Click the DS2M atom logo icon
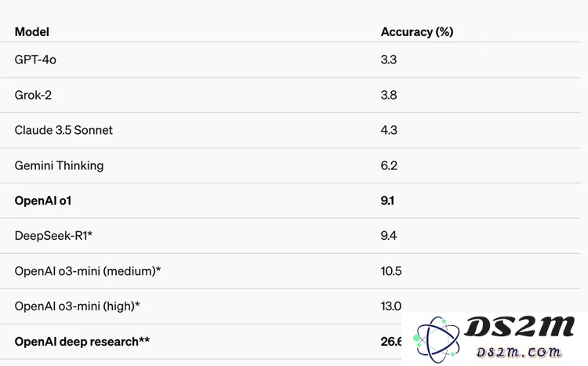The image size is (588, 366). pyautogui.click(x=437, y=339)
